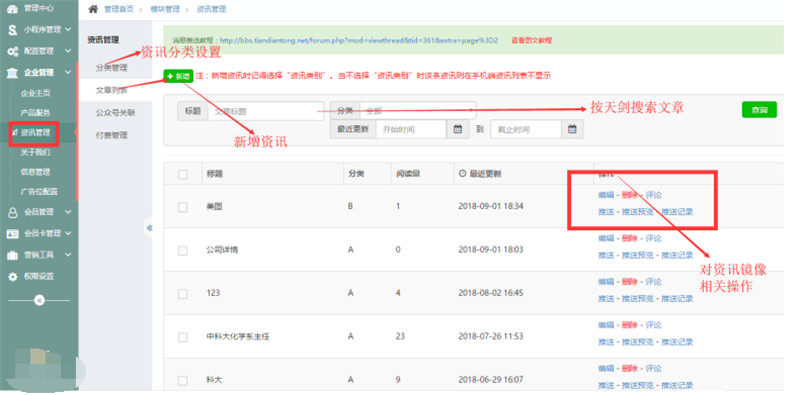The image size is (800, 395).
Task: Go to 管理首页 breadcrumb link
Action: click(x=118, y=9)
